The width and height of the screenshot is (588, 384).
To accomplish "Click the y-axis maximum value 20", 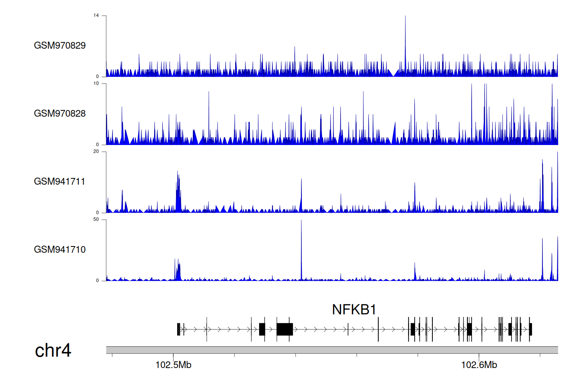I will coord(96,152).
